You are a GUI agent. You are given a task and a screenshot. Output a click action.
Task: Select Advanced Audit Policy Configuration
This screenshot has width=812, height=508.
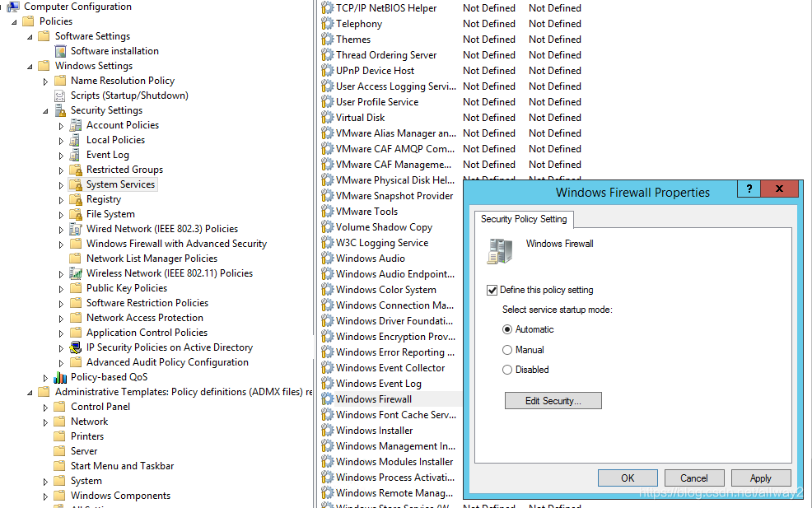(x=167, y=362)
